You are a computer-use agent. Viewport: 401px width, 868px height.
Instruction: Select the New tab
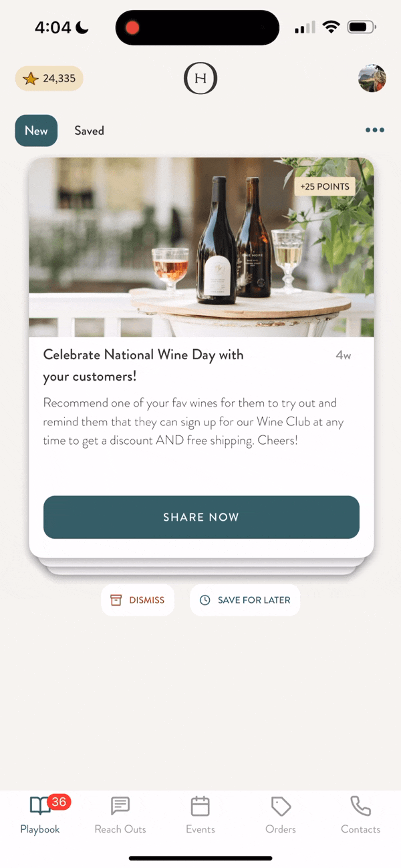(x=36, y=131)
